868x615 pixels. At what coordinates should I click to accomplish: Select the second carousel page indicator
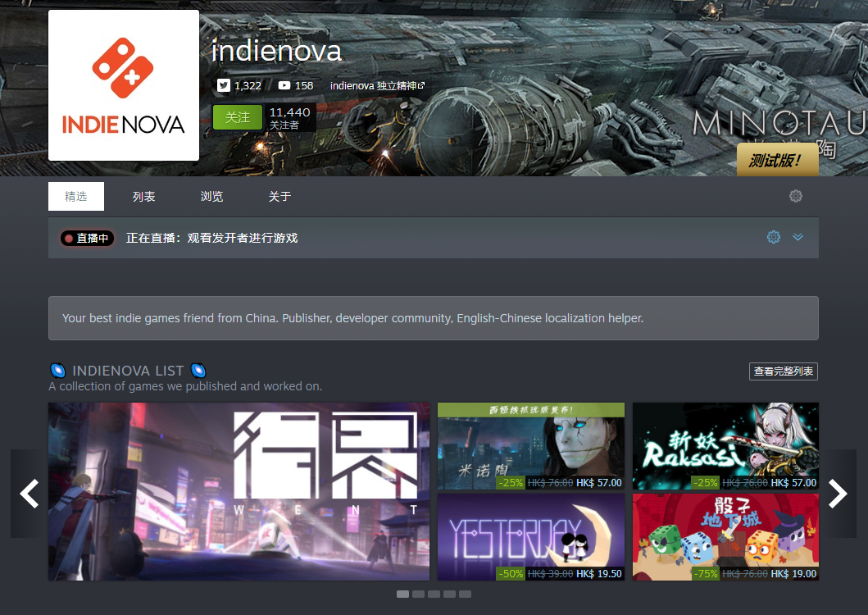(x=419, y=594)
